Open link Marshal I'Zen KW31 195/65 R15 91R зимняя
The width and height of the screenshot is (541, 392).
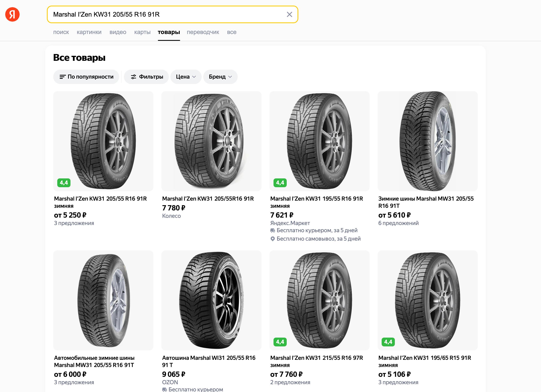pos(425,361)
